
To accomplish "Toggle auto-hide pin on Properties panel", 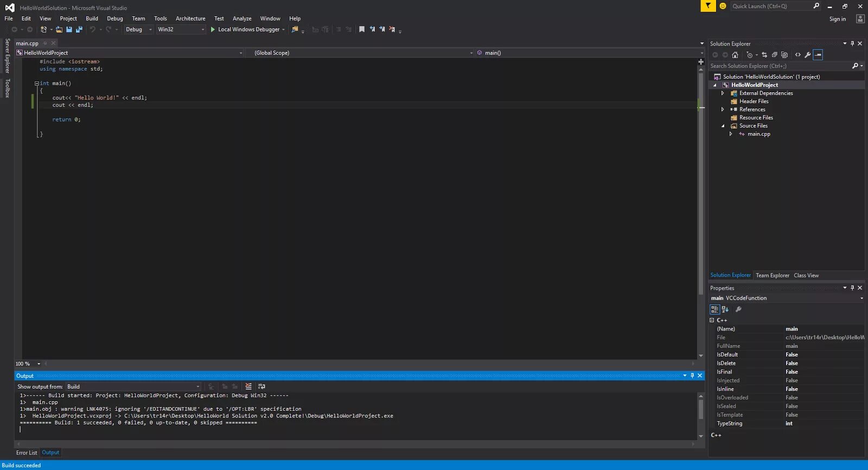I will click(x=852, y=288).
